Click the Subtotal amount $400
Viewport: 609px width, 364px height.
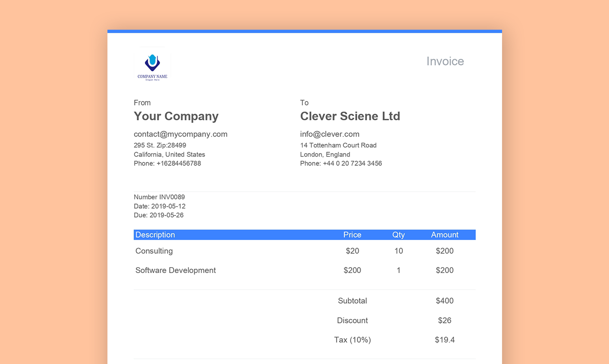coord(445,301)
